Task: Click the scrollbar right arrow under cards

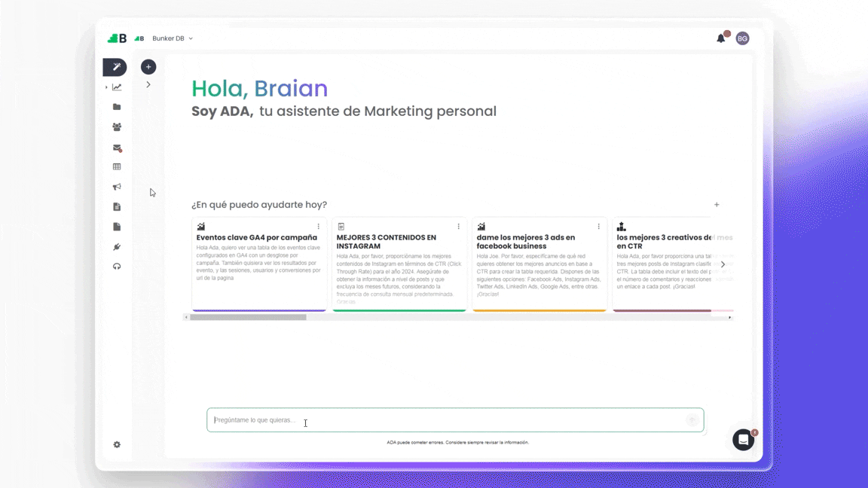Action: point(729,318)
